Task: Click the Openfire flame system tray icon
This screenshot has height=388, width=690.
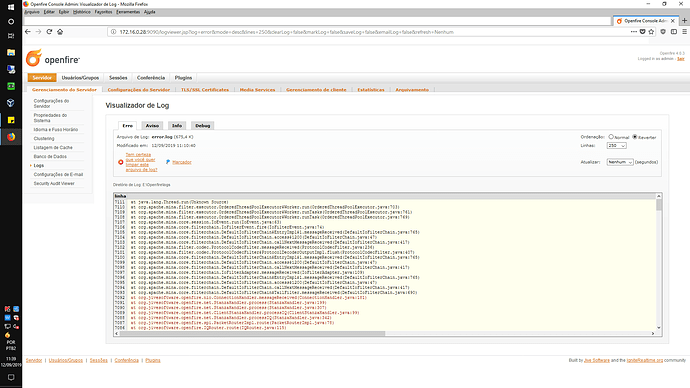Action: coord(7,335)
